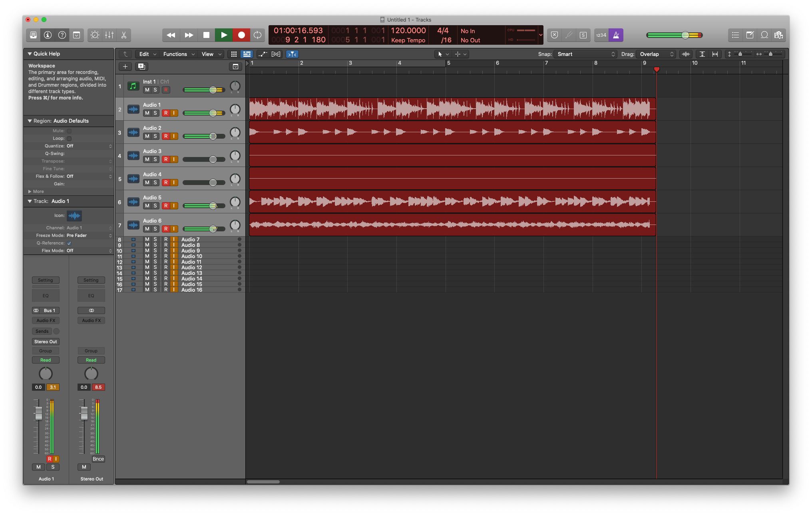Click the Sends slot on Audio 1 strip
Image resolution: width=812 pixels, height=515 pixels.
coord(42,331)
